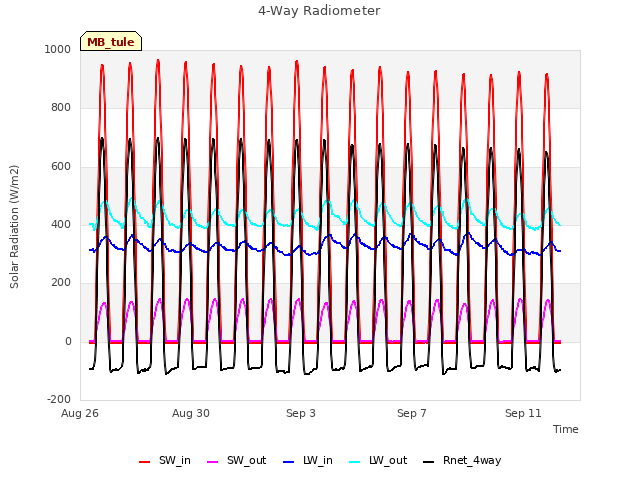Click the Sep 7 x-axis tick label
The height and width of the screenshot is (480, 640).
point(411,413)
